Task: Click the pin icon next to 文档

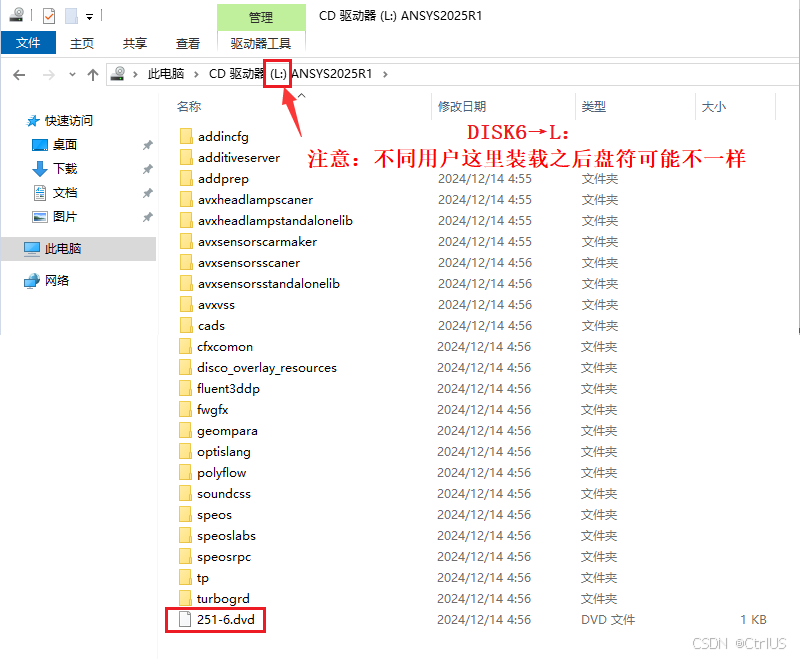Action: [147, 193]
